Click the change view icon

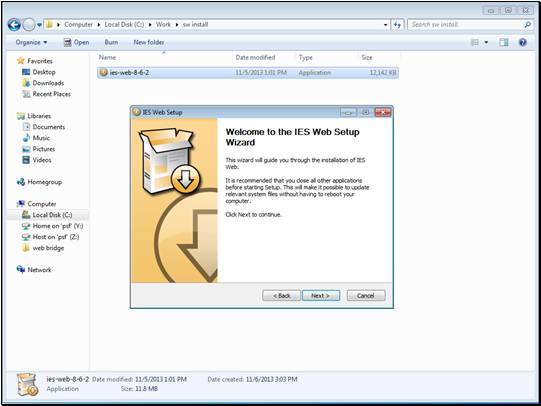tap(475, 42)
